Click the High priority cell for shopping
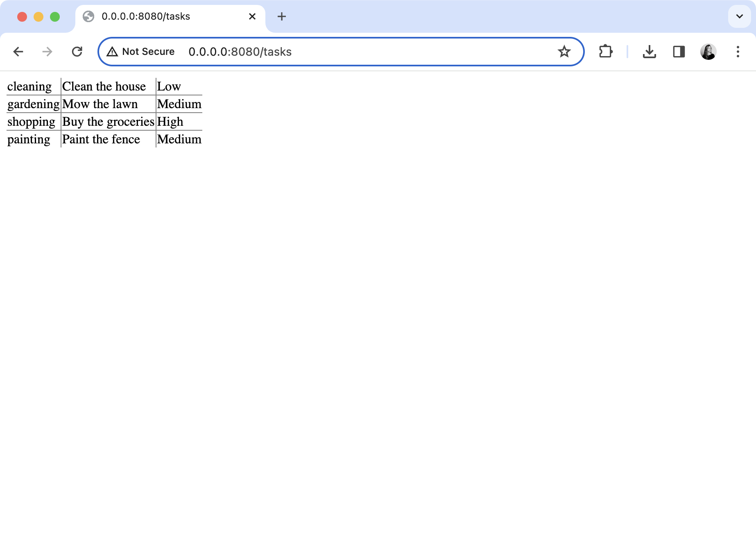The height and width of the screenshot is (544, 756). 170,121
